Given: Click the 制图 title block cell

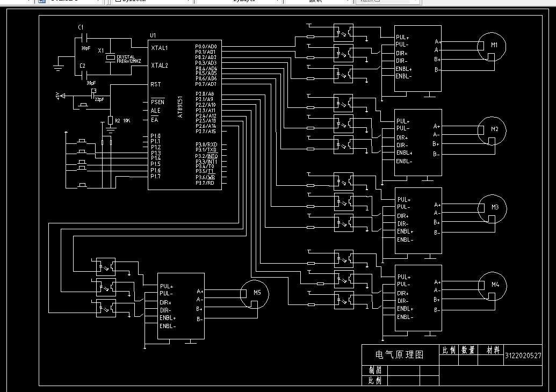Looking at the screenshot, I should click(375, 370).
